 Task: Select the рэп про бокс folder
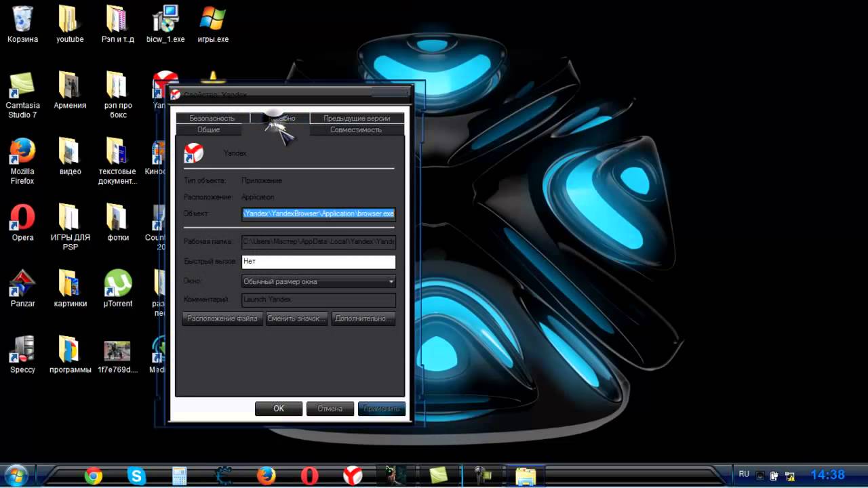118,95
